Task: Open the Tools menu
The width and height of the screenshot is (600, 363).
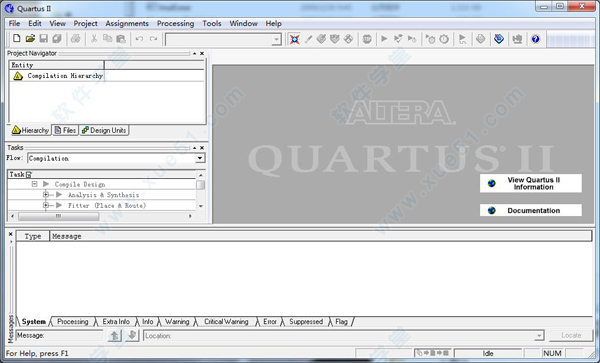Action: click(212, 23)
